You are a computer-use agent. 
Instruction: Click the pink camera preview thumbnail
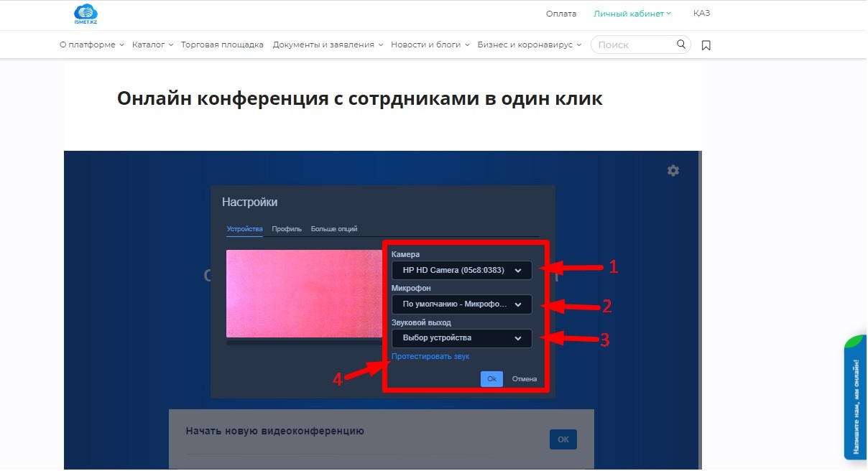tap(304, 294)
